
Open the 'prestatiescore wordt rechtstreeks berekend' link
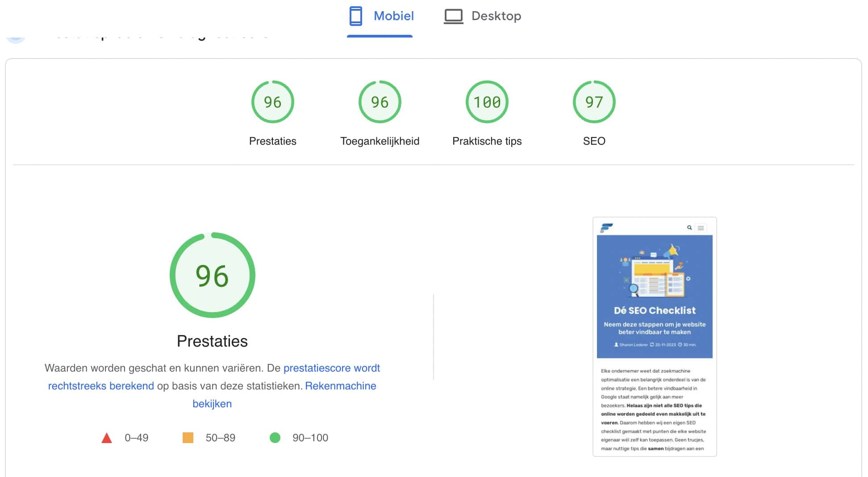(331, 368)
